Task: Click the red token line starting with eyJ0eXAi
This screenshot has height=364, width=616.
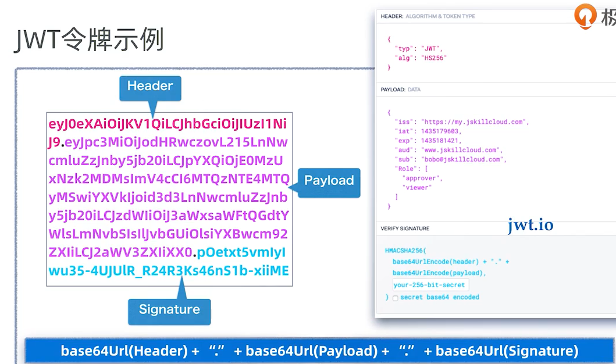Action: click(168, 124)
